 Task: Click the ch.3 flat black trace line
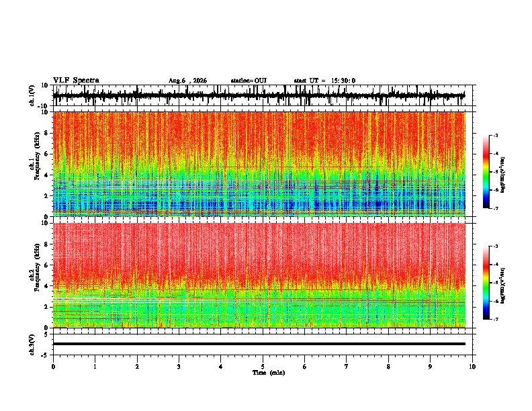tap(259, 344)
